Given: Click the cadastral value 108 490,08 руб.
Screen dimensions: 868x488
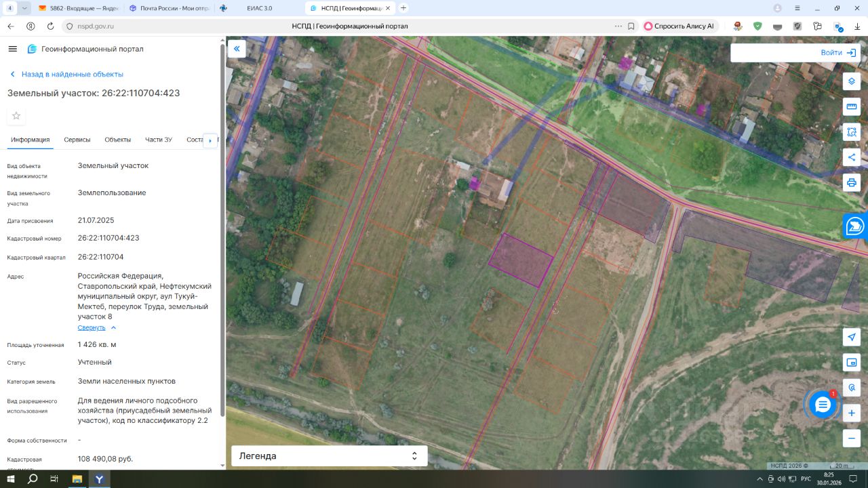Looking at the screenshot, I should [x=106, y=459].
